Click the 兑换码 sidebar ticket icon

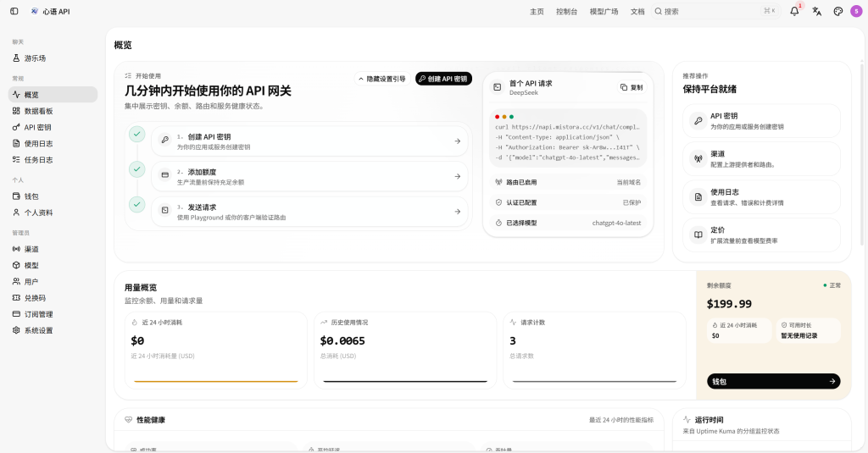(16, 297)
